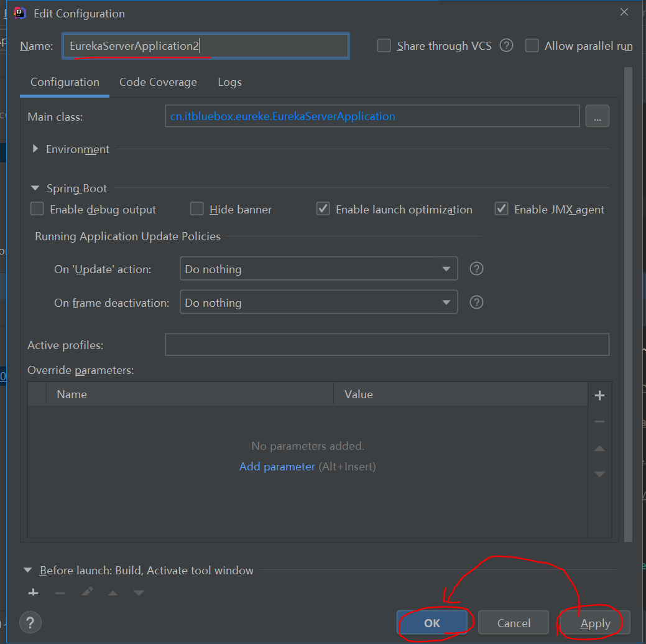
Task: Click the Before launch move up icon
Action: [x=113, y=593]
